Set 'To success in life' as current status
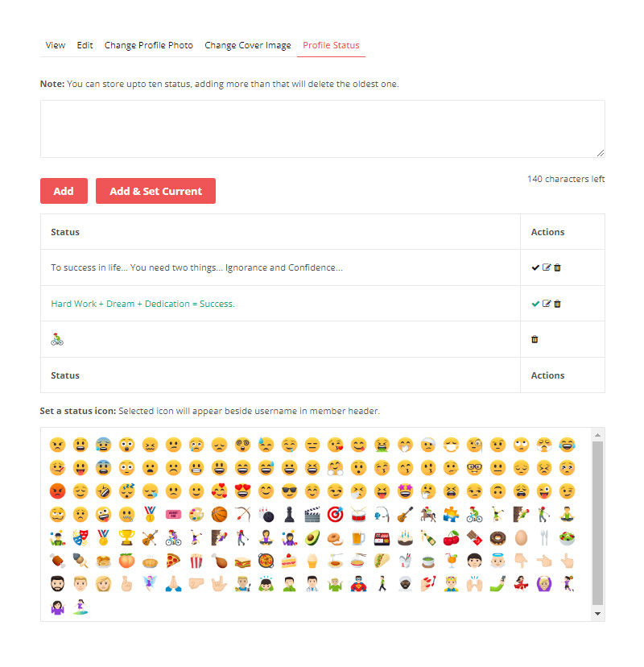Screen dimensions: 644x667 click(535, 267)
